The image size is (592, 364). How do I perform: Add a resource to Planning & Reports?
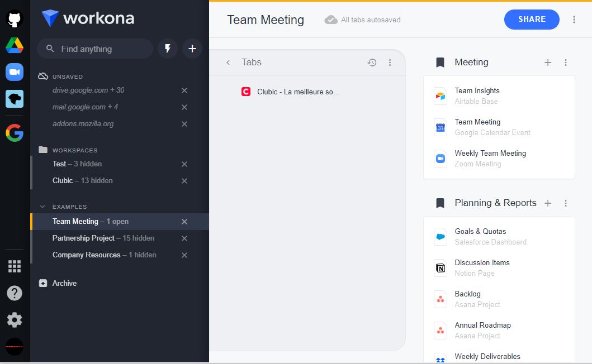(x=548, y=203)
